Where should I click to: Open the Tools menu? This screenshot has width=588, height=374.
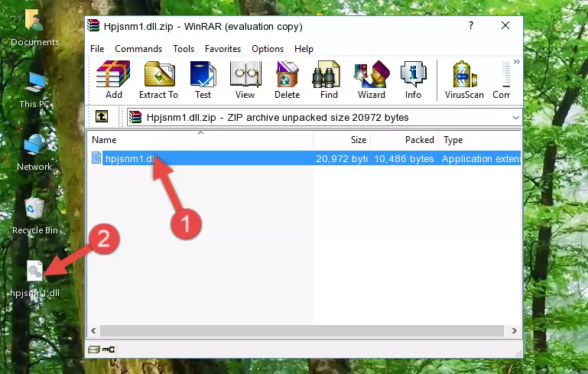184,49
